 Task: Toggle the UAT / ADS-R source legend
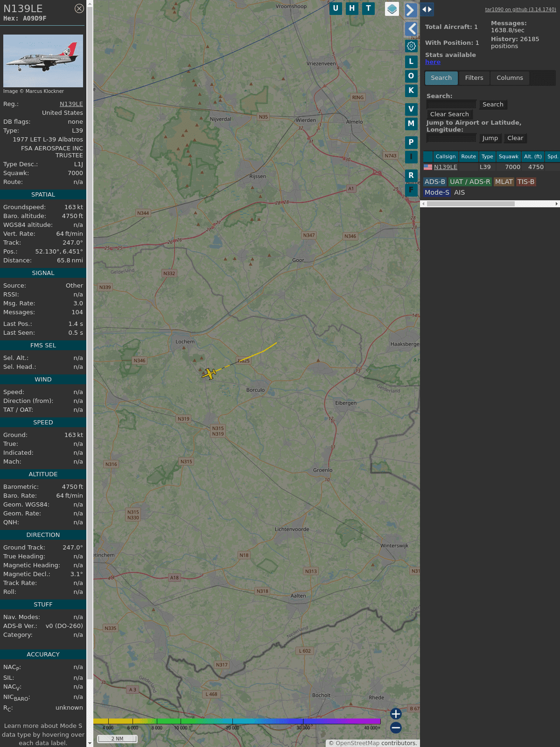470,182
